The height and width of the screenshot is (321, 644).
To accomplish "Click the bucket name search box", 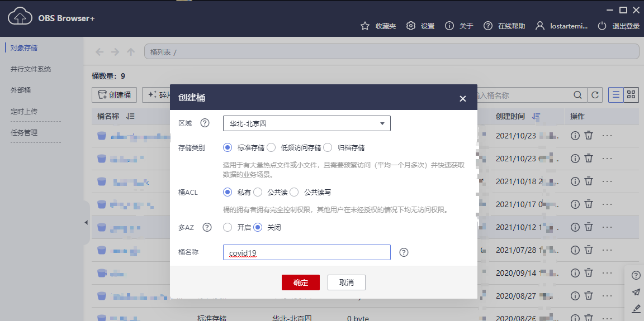I will pos(524,95).
